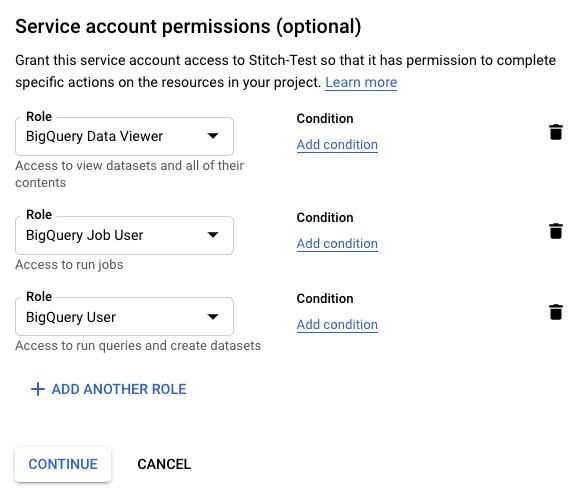Delete the BigQuery Data Viewer role
This screenshot has width=587, height=500.
[x=556, y=132]
